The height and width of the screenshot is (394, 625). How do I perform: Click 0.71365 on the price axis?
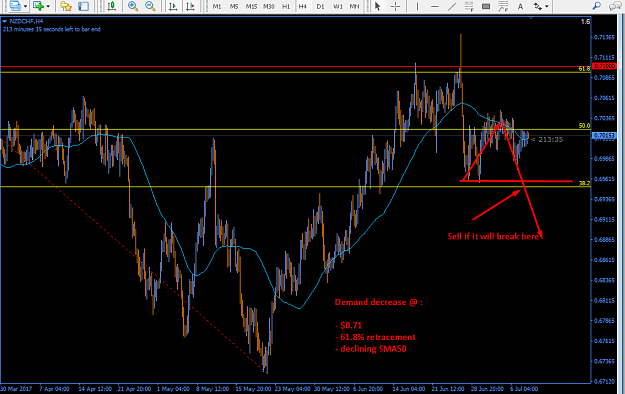click(604, 37)
